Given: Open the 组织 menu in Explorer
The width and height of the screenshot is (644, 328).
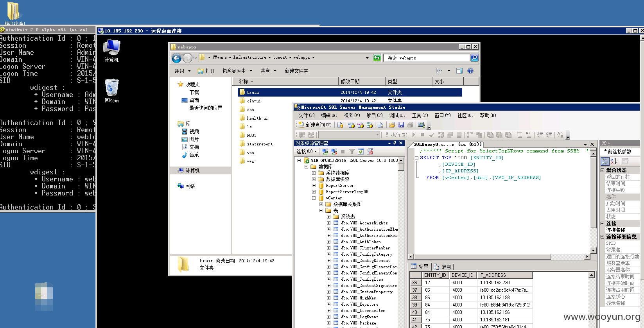Looking at the screenshot, I should [183, 71].
